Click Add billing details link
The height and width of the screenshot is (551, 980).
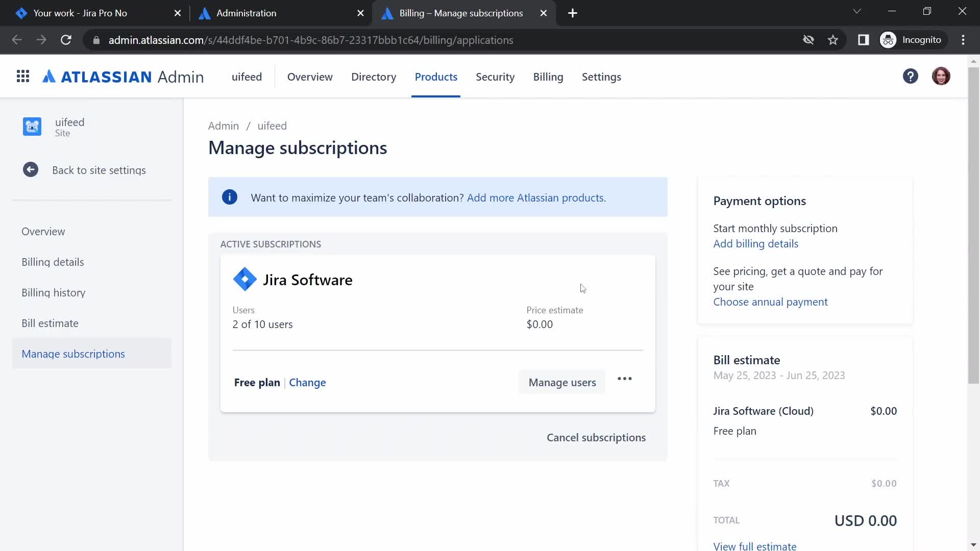coord(756,243)
